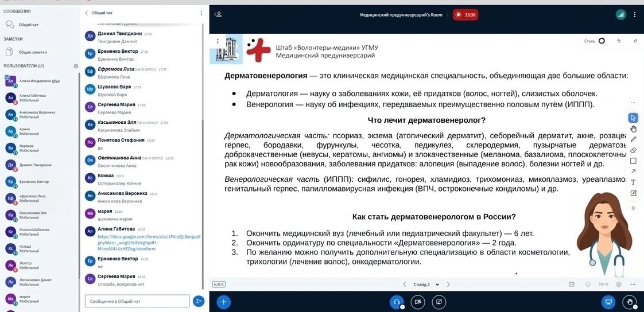
Task: Toggle the raise hand button
Action: (x=630, y=302)
